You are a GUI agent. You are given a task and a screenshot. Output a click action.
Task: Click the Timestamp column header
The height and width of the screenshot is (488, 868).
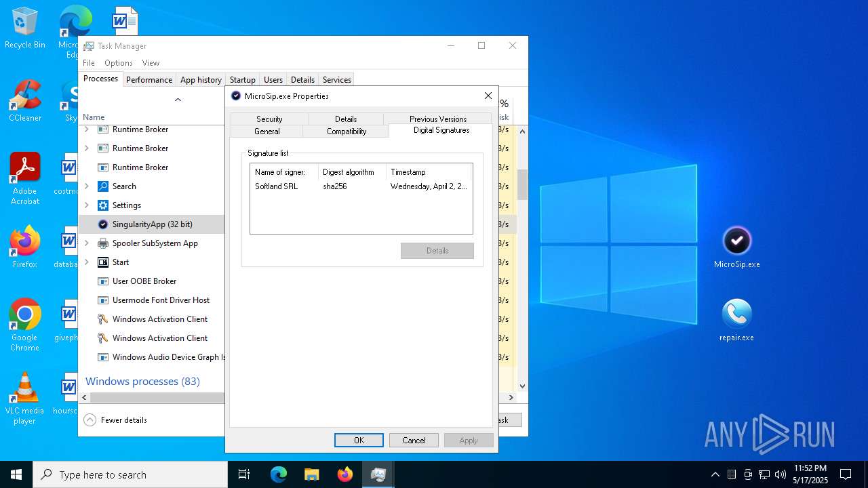pyautogui.click(x=429, y=172)
